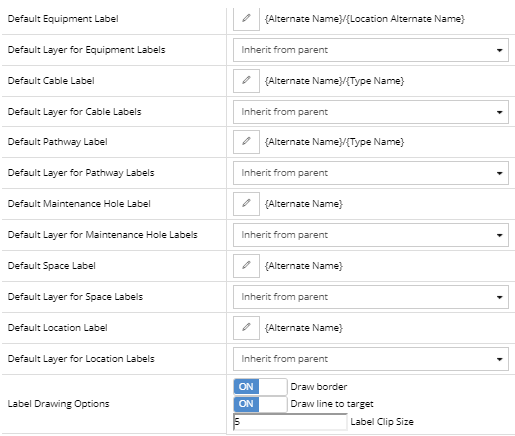The height and width of the screenshot is (436, 515).
Task: Open Default Layer for Cable Labels dropdown
Action: tap(371, 112)
